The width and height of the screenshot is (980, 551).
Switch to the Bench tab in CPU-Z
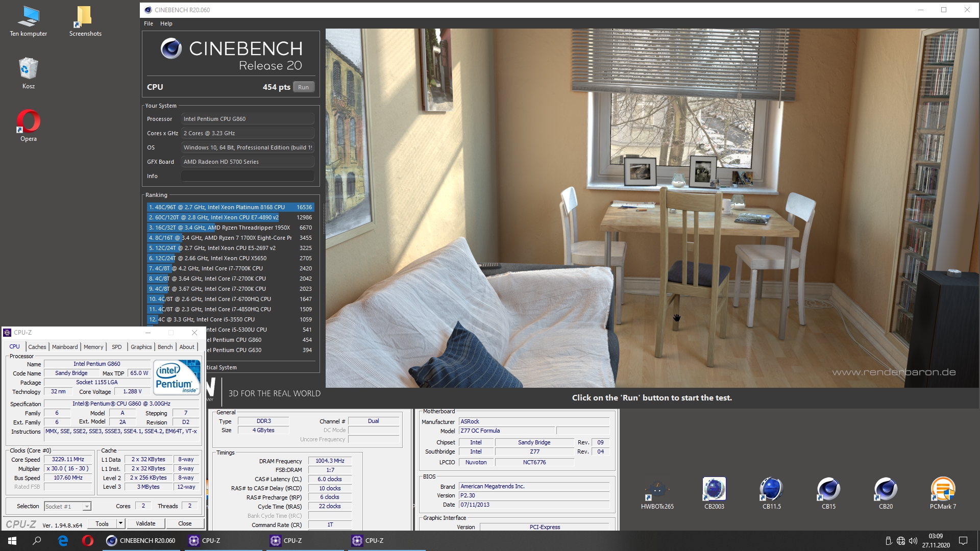point(165,347)
